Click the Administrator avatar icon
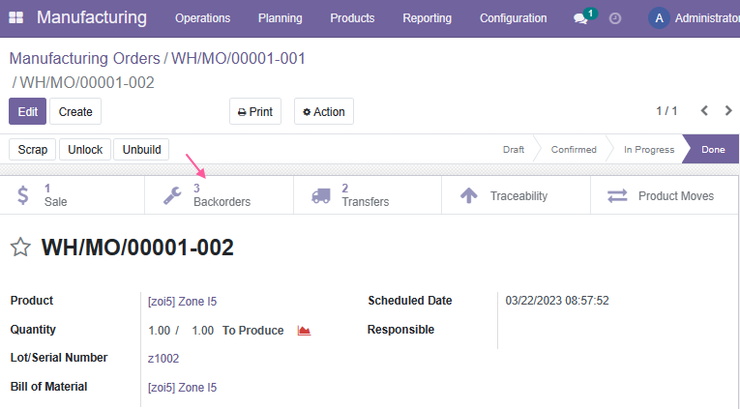 659,18
